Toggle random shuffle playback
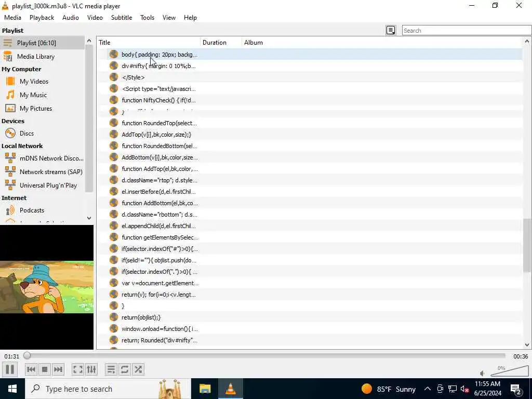The height and width of the screenshot is (399, 532). coord(138,369)
